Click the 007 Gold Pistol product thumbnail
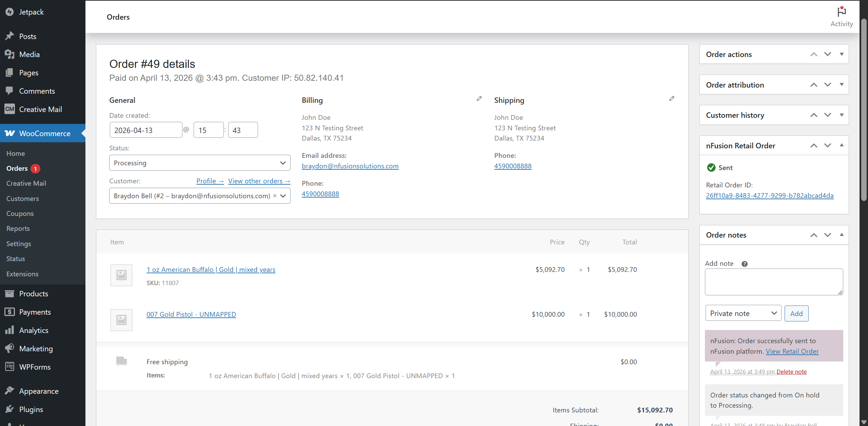868x426 pixels. coord(121,320)
